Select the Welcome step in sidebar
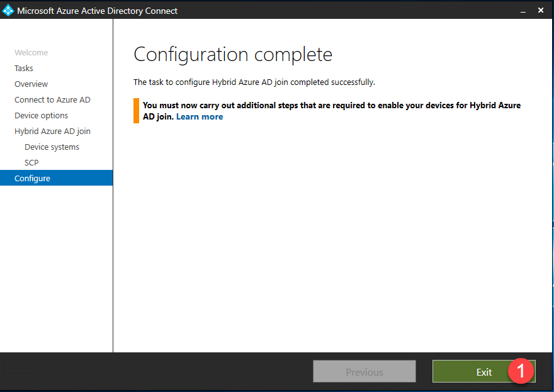The image size is (554, 392). pos(31,53)
